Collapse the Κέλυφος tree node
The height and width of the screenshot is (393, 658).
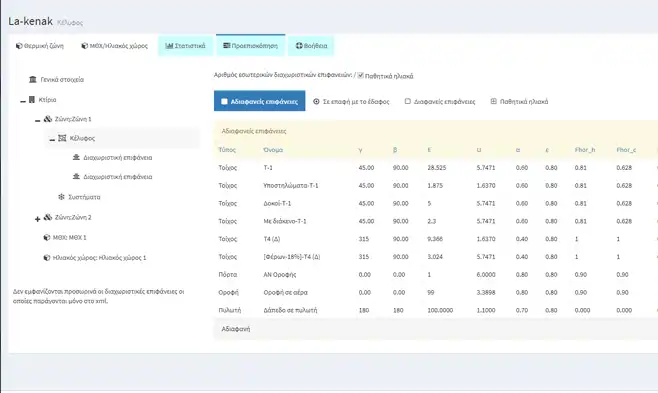click(x=52, y=139)
